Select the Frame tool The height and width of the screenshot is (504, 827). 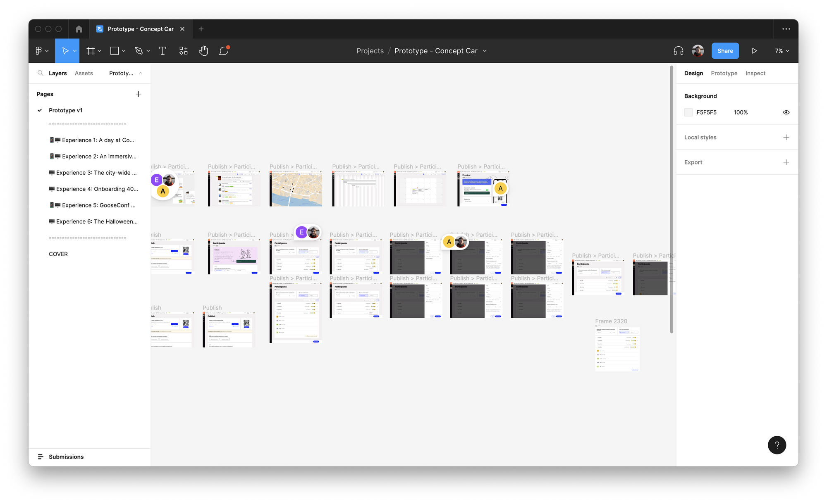(90, 50)
